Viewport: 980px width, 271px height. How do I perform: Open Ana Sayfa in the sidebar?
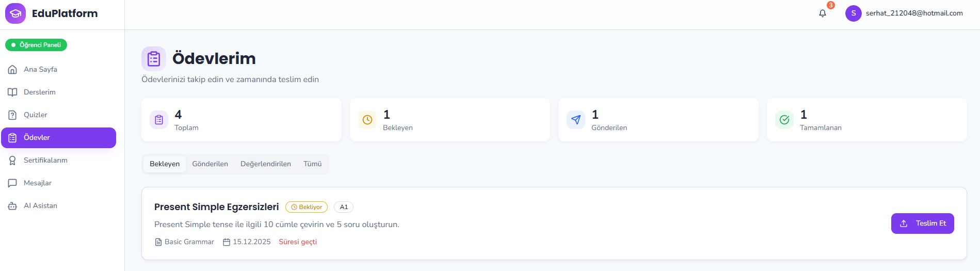point(58,69)
